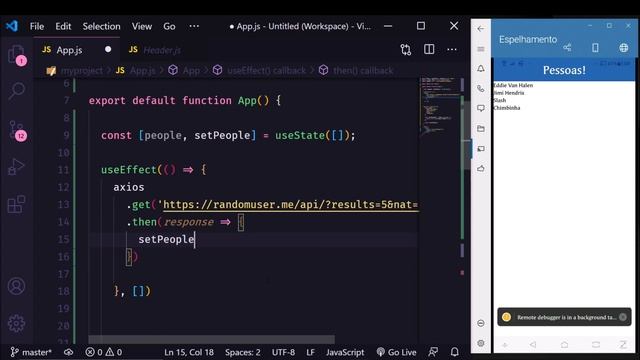The image size is (640, 360).
Task: Click line number 11 in the gutter
Action: [x=63, y=170]
